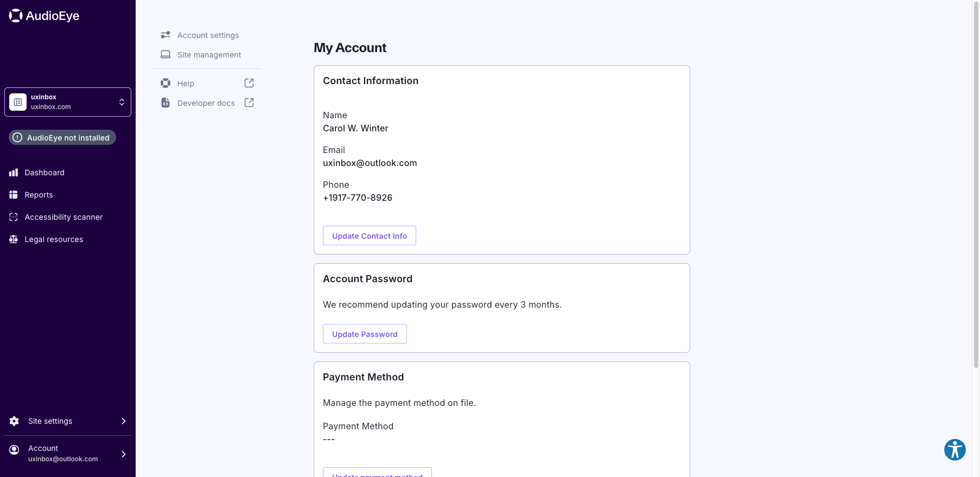This screenshot has height=477, width=980.
Task: Click the page vertical scrollbar
Action: coord(976,185)
